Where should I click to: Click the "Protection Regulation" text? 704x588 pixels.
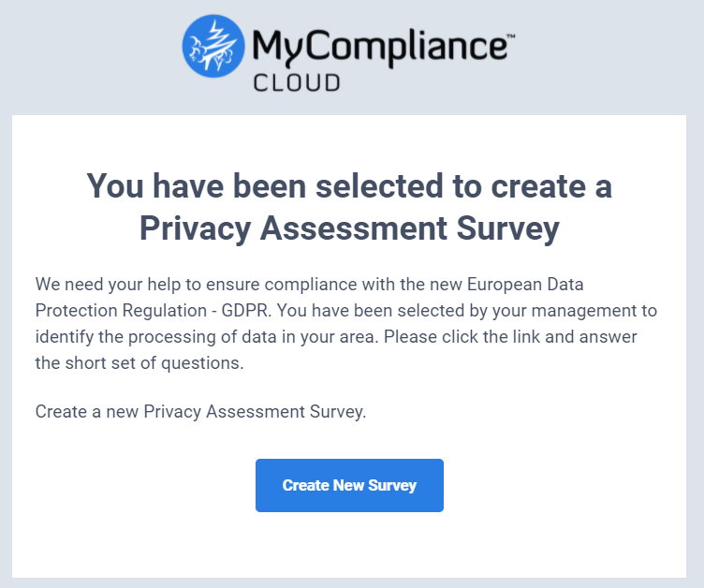tap(121, 311)
